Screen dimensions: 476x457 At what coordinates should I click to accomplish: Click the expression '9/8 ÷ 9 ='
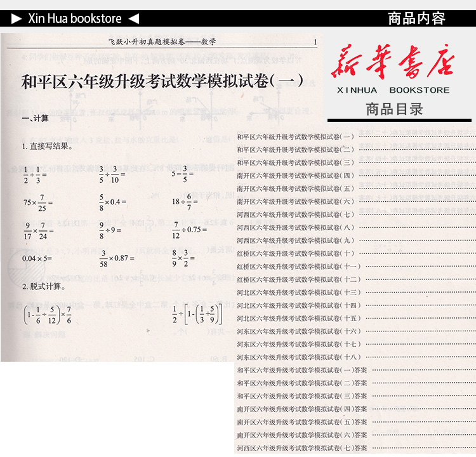(110, 230)
